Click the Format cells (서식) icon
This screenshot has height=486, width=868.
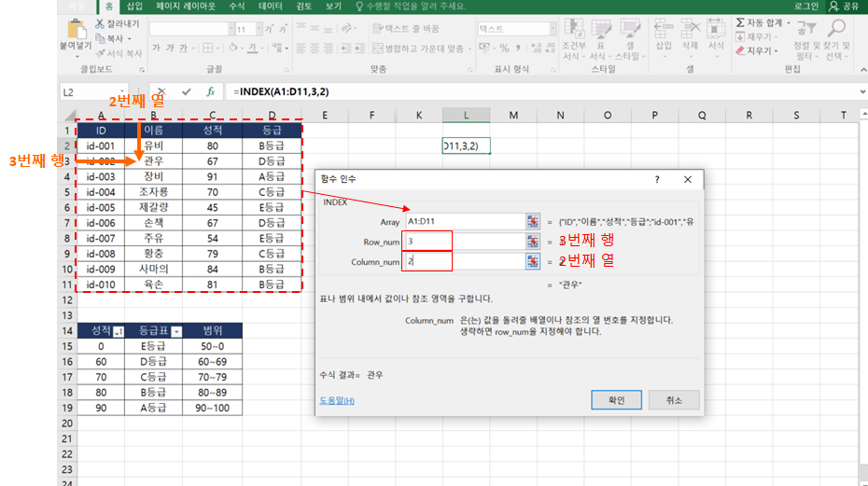(716, 29)
